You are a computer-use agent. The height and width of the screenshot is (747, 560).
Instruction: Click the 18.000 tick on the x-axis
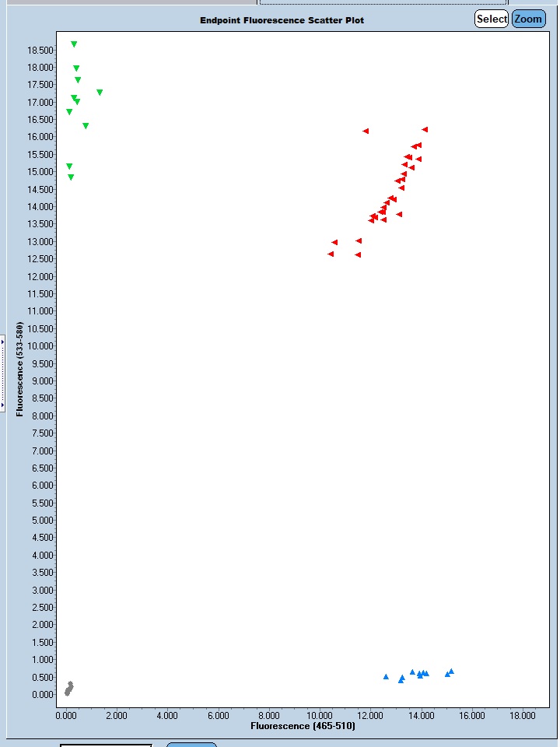coord(523,715)
